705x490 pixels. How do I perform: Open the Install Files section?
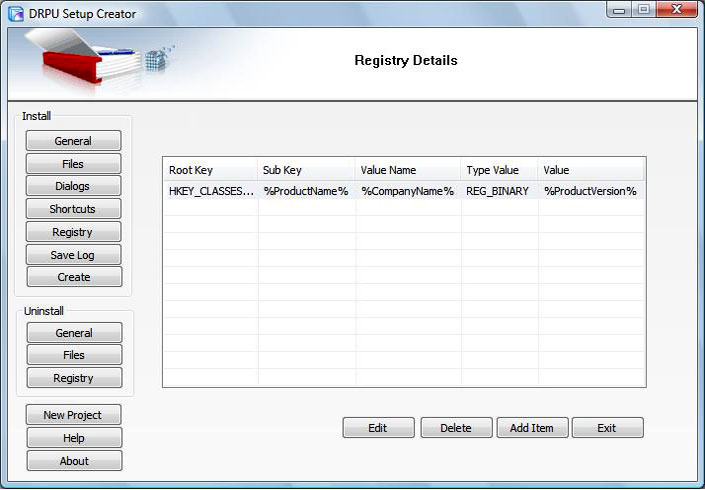coord(73,164)
